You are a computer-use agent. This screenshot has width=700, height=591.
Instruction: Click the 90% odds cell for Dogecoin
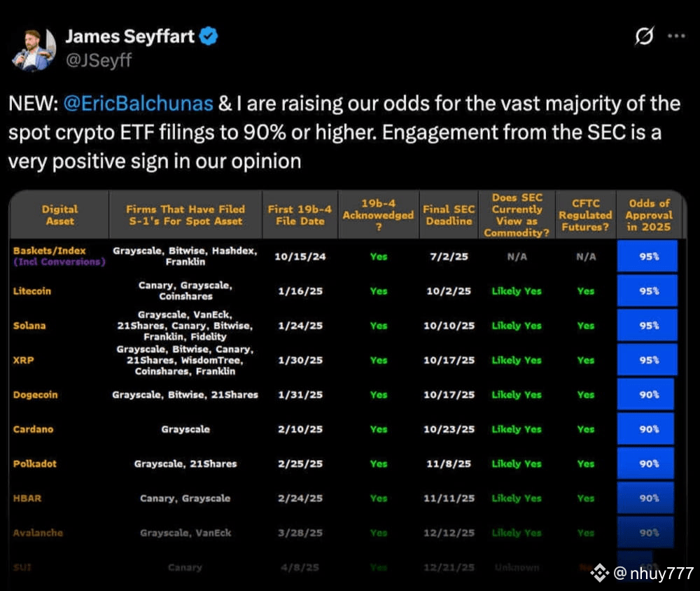click(x=645, y=394)
